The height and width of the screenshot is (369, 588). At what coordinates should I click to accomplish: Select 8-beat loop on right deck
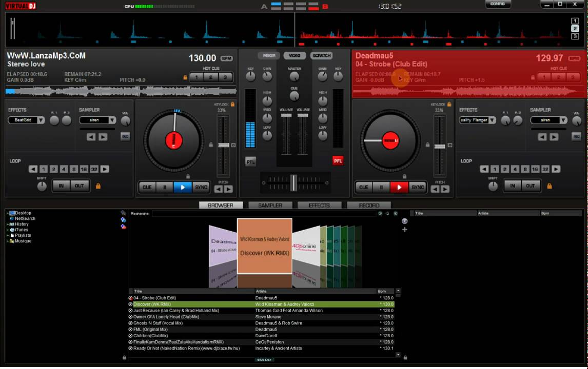pyautogui.click(x=525, y=169)
